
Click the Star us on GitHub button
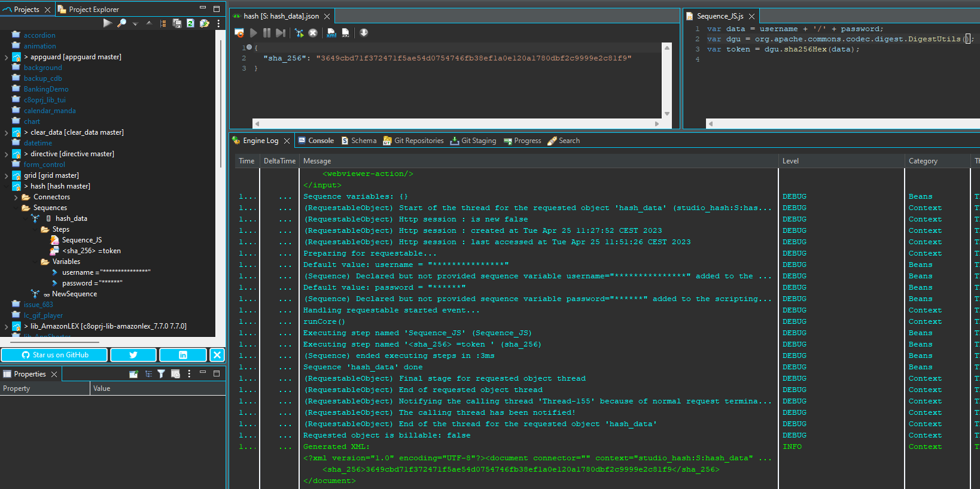[54, 355]
